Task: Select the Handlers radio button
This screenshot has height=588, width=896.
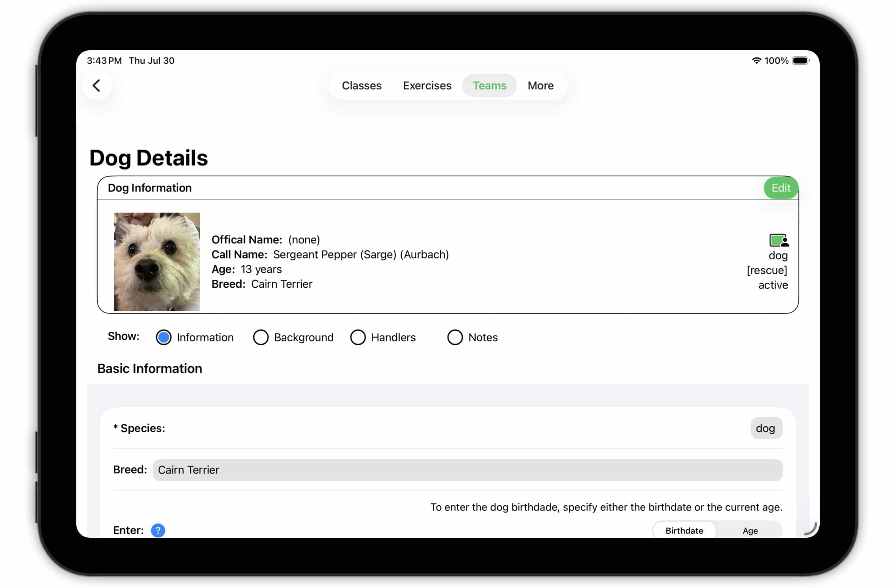Action: pos(358,337)
